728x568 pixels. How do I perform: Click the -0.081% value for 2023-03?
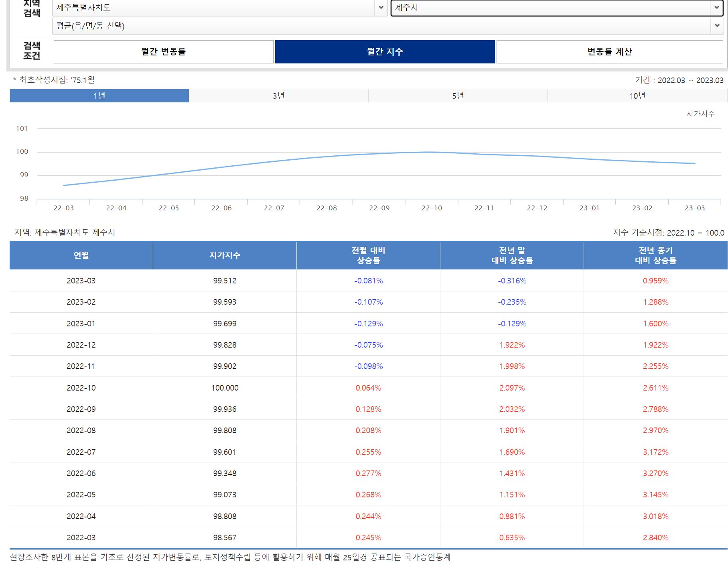[x=368, y=281]
